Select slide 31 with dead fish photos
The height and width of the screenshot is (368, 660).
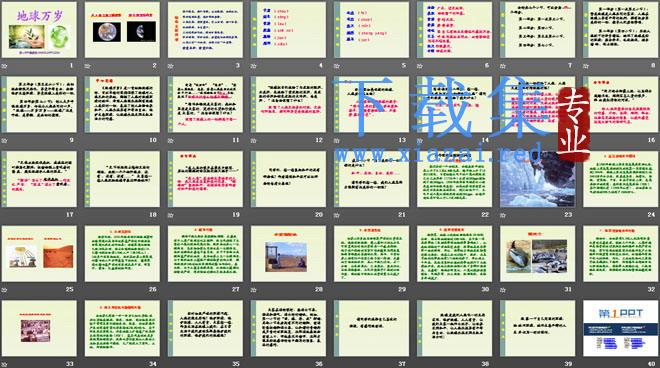tap(538, 254)
